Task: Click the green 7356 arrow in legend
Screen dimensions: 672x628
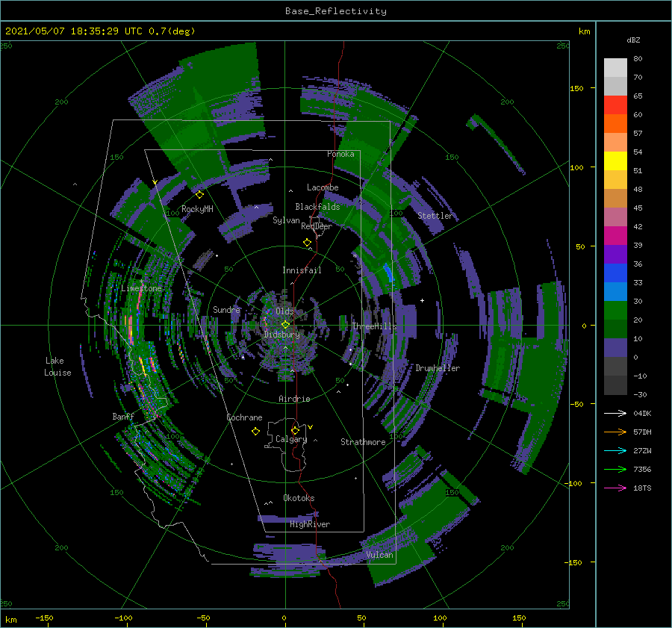Action: 615,470
